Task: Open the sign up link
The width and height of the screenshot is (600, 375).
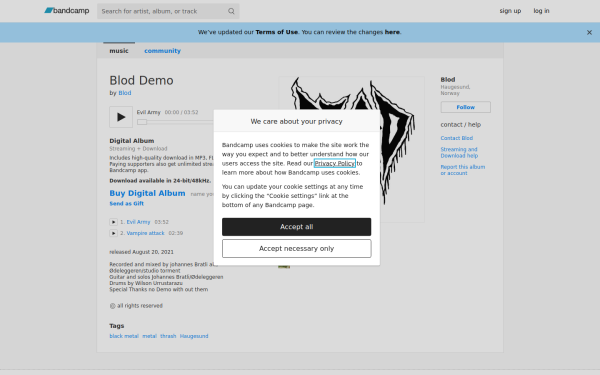Action: [x=510, y=11]
